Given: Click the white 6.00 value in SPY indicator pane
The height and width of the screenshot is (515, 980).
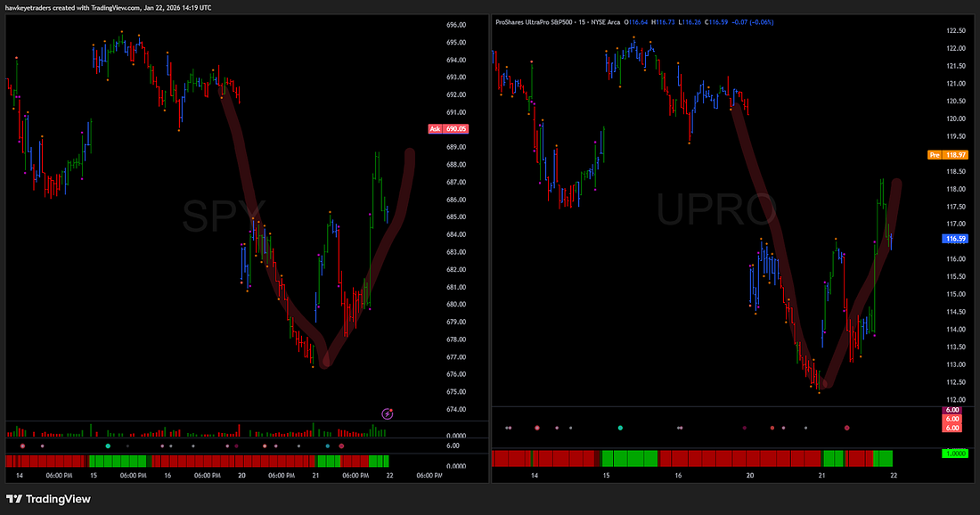Looking at the screenshot, I should pyautogui.click(x=453, y=446).
